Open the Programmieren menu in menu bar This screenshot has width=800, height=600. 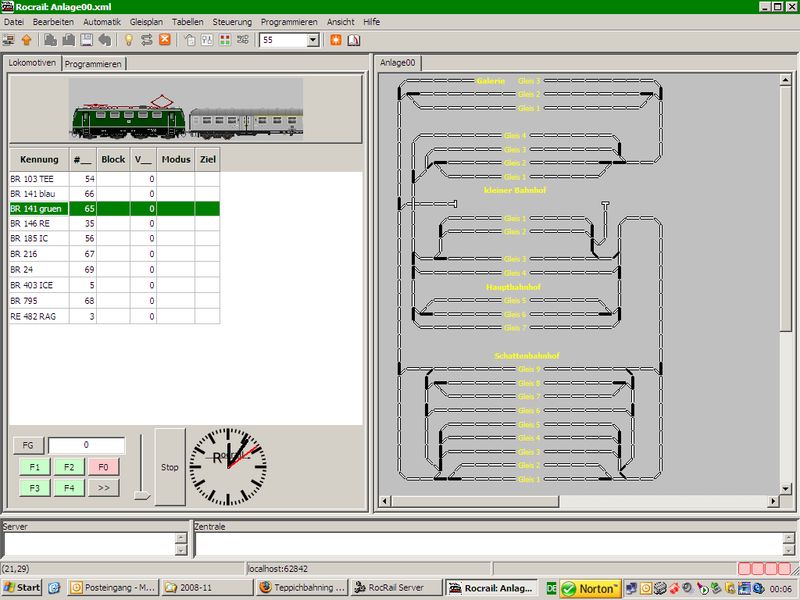pyautogui.click(x=289, y=22)
